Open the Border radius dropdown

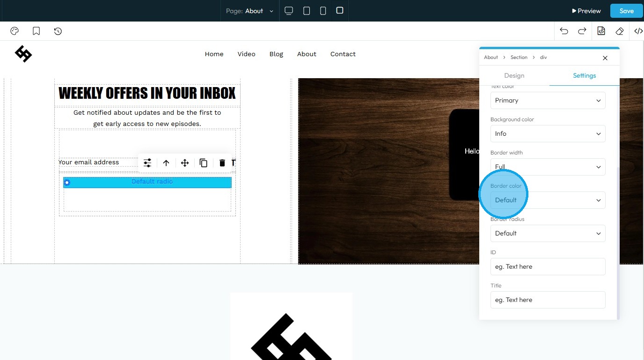[x=548, y=234]
